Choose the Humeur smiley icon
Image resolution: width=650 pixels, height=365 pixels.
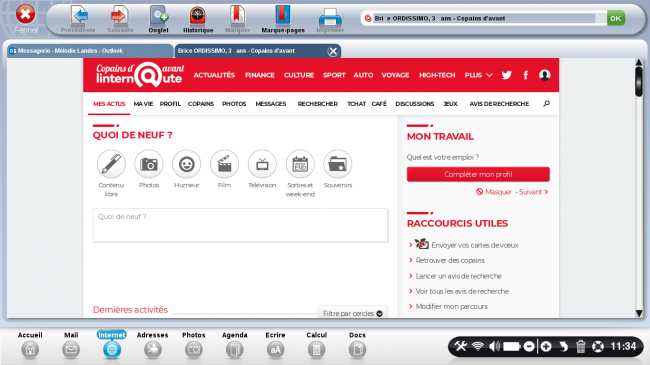coord(187,164)
